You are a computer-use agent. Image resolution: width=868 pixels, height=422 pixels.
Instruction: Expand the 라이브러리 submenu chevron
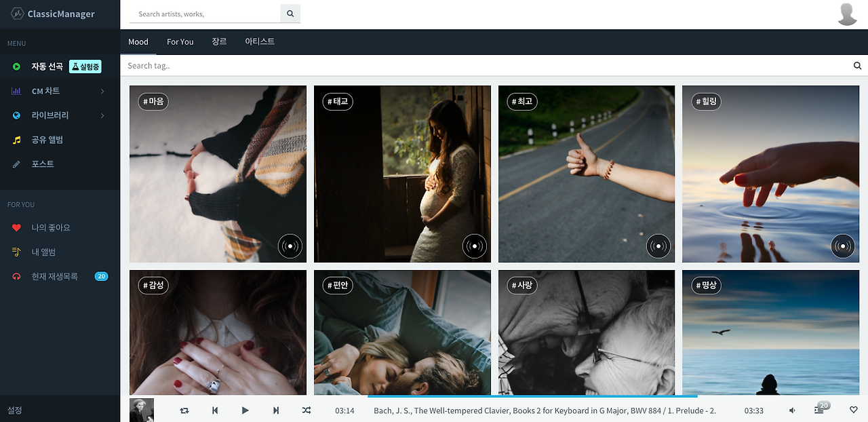pyautogui.click(x=102, y=115)
